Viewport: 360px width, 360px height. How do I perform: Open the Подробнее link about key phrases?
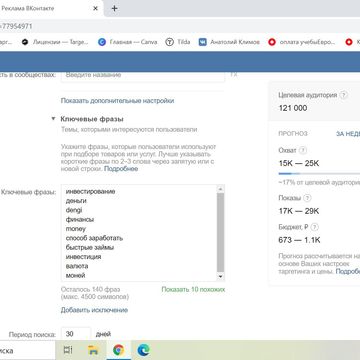point(121,169)
